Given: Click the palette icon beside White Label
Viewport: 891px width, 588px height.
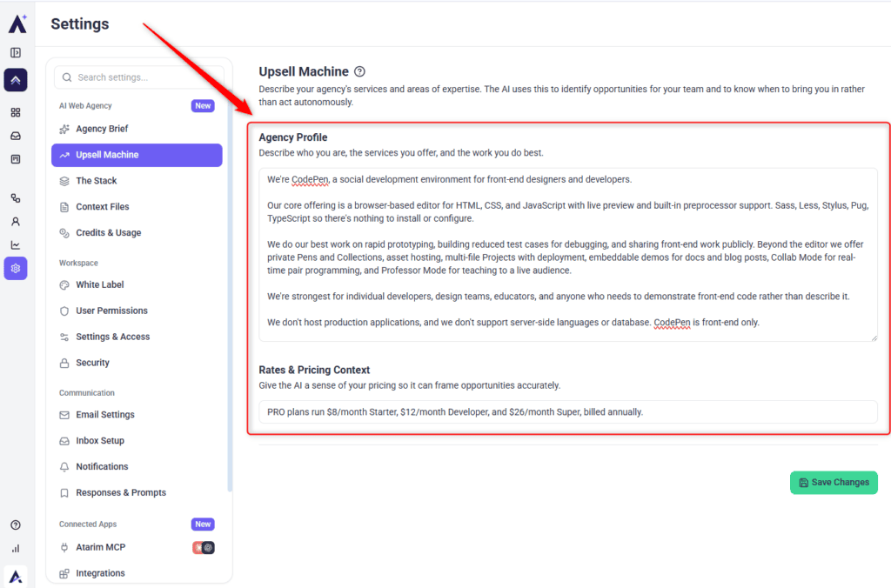Looking at the screenshot, I should 64,285.
